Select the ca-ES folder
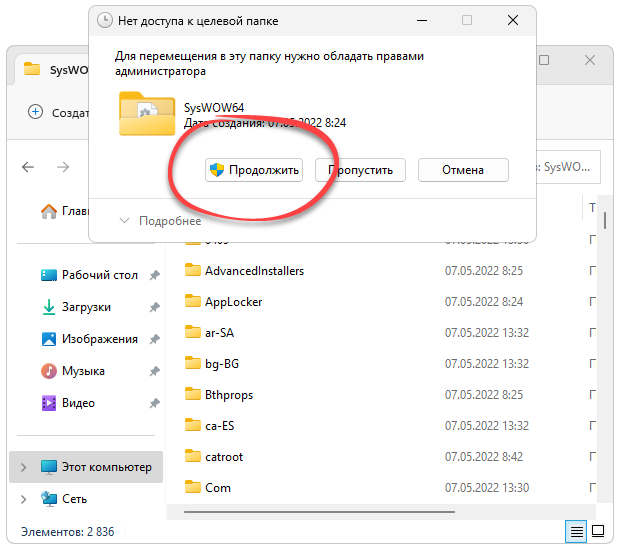This screenshot has width=618, height=547. point(220,426)
